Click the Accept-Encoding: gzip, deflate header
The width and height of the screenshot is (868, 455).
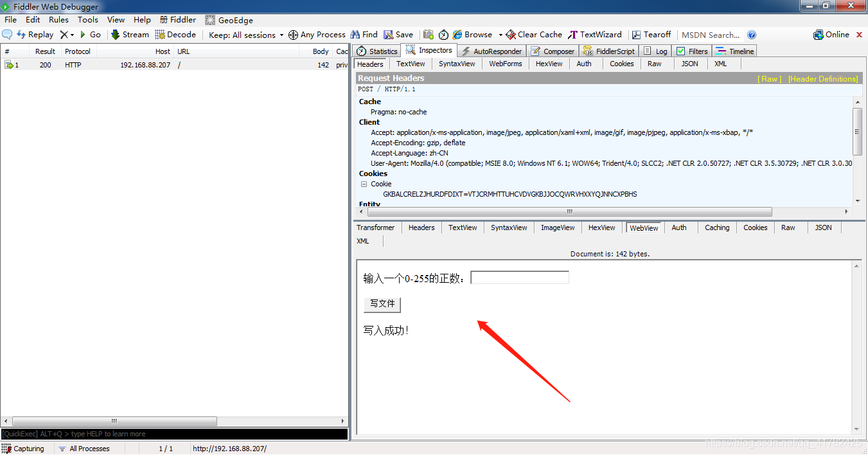(418, 143)
